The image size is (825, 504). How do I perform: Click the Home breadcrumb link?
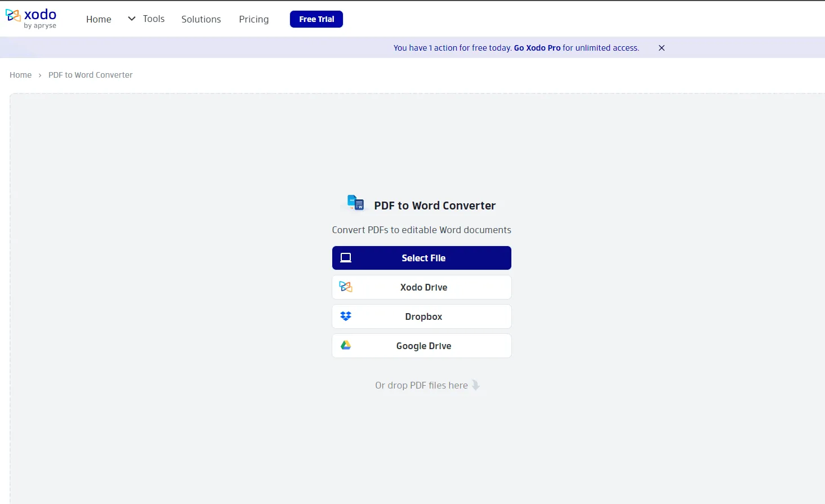click(20, 74)
